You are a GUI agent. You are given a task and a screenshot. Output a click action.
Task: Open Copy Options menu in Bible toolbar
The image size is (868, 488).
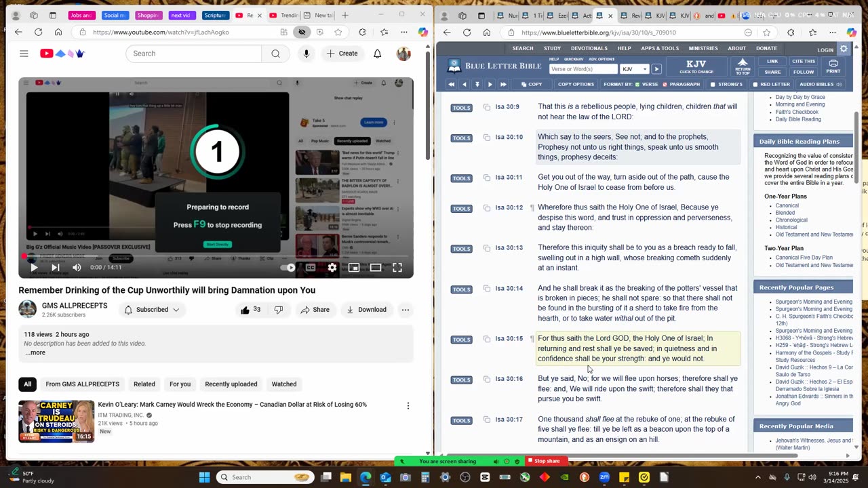tap(576, 85)
